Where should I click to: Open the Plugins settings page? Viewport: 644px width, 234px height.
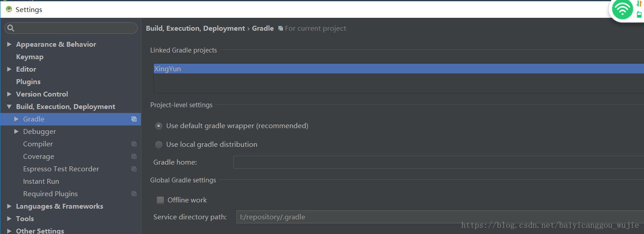(x=28, y=82)
